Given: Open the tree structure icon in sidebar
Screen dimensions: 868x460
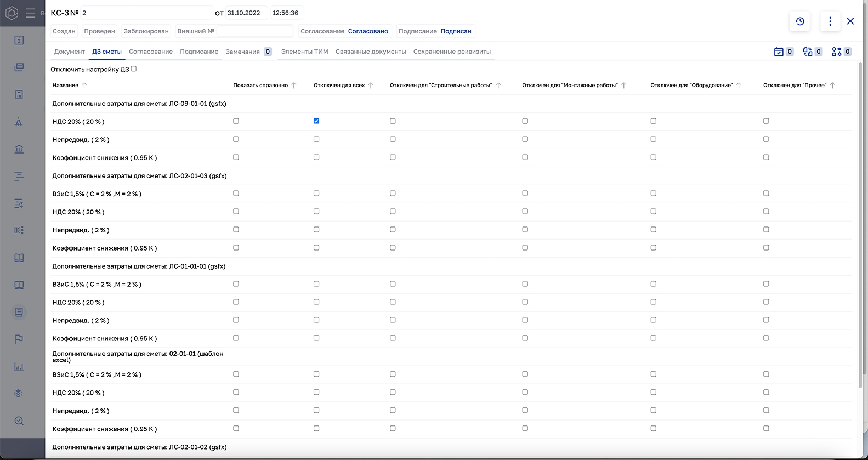Looking at the screenshot, I should pos(19,230).
